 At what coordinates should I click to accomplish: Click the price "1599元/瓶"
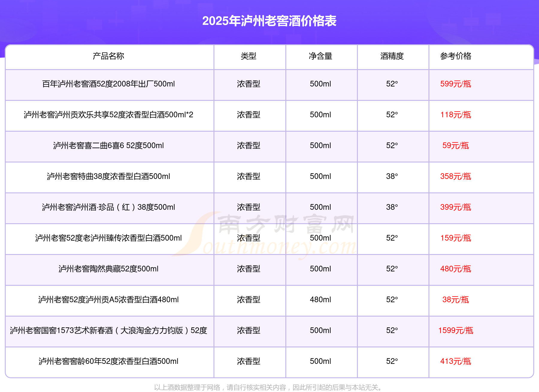(456, 330)
